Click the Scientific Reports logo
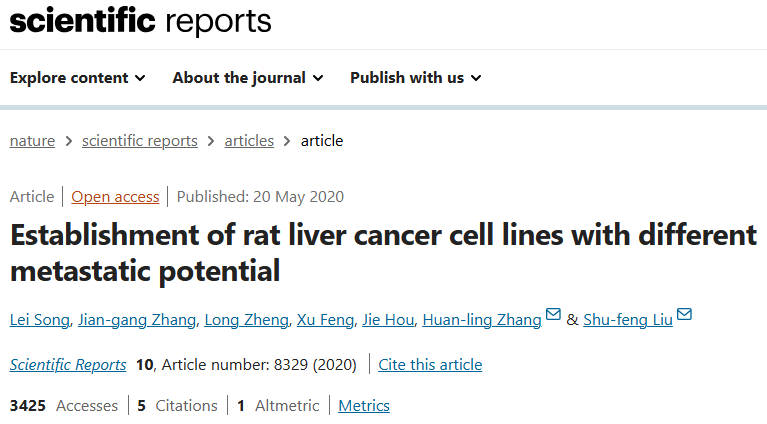The height and width of the screenshot is (424, 767). pyautogui.click(x=140, y=21)
